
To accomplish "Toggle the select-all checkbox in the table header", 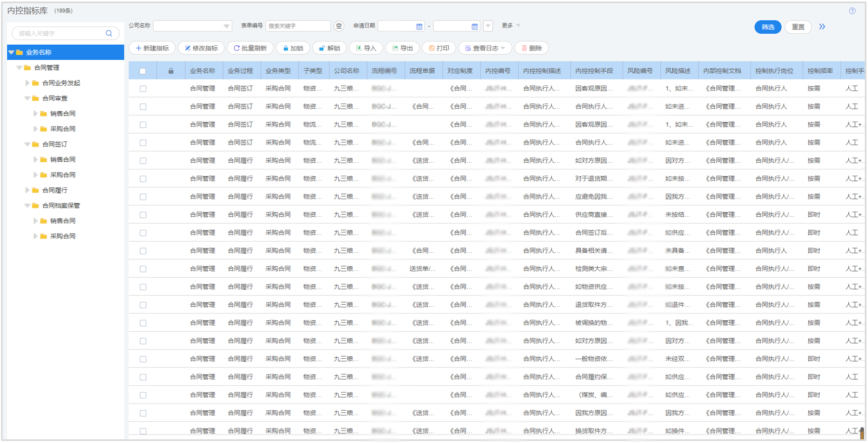I will pos(143,71).
